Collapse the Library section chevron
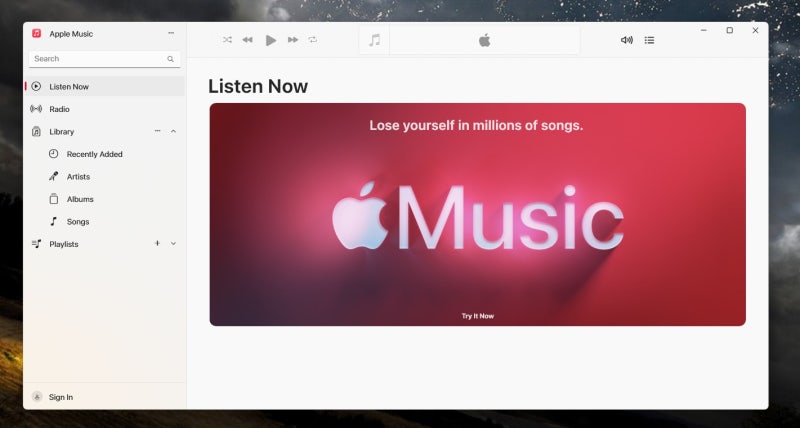This screenshot has height=428, width=800. coord(173,131)
